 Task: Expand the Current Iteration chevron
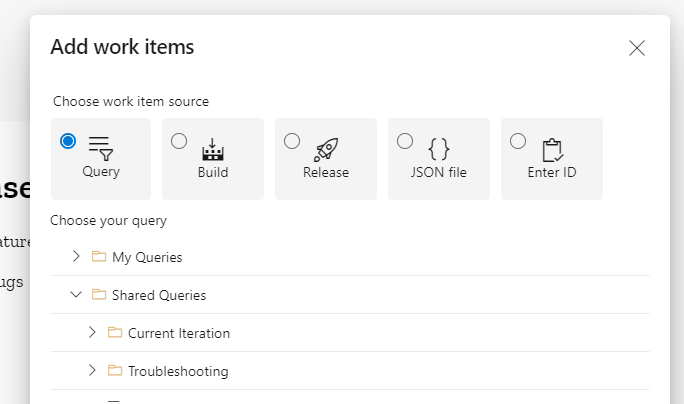coord(92,333)
